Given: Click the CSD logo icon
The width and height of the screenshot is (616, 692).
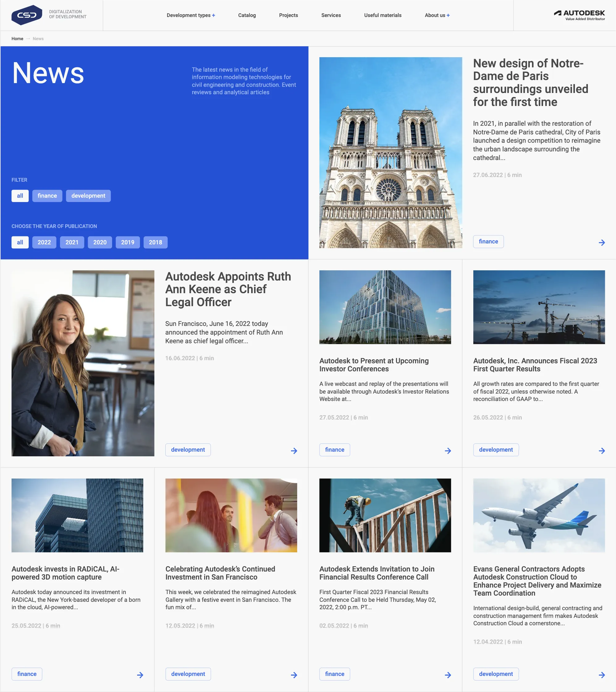Looking at the screenshot, I should 27,15.
